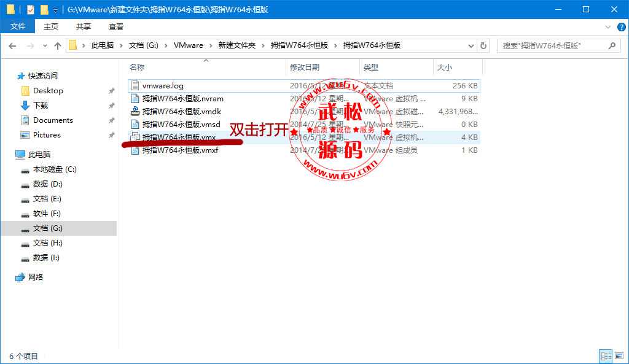Select 此电脑 in the address breadcrumb
This screenshot has height=364, width=629.
point(103,45)
